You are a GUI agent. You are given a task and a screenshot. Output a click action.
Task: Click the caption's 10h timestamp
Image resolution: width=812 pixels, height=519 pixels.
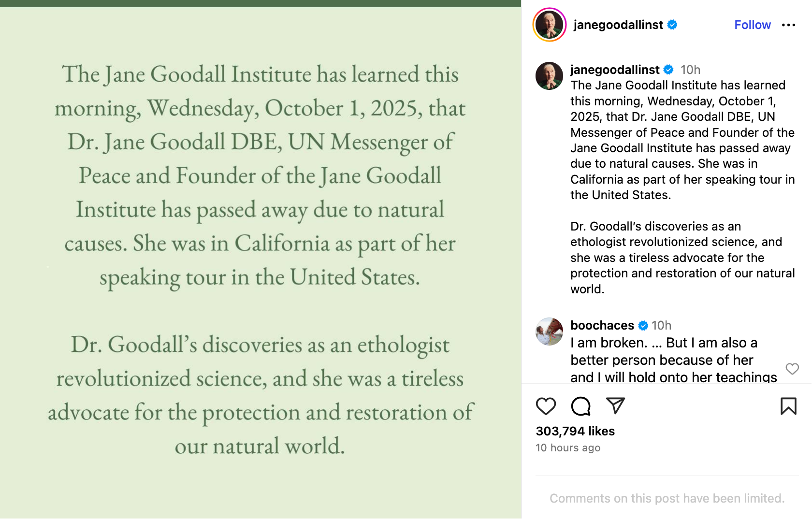[x=690, y=70]
